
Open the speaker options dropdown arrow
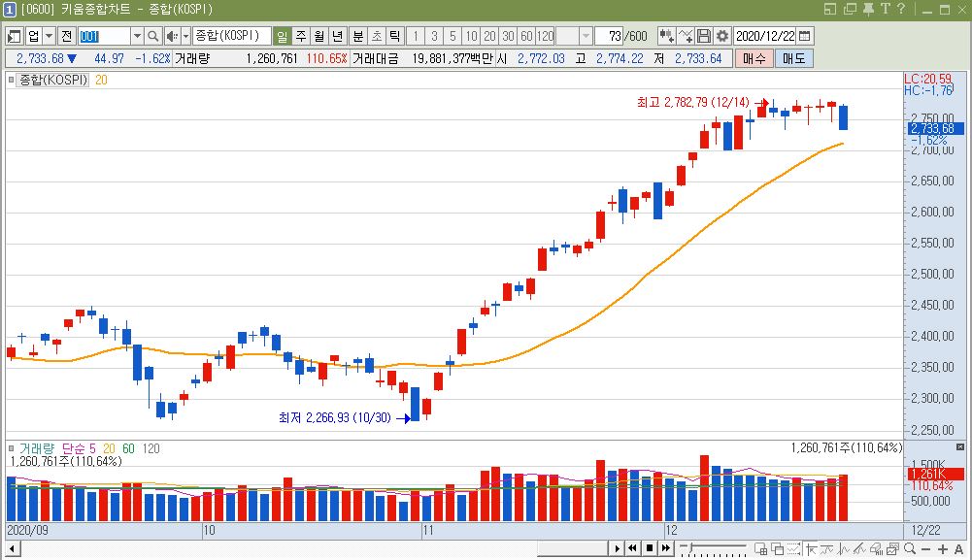(x=185, y=36)
